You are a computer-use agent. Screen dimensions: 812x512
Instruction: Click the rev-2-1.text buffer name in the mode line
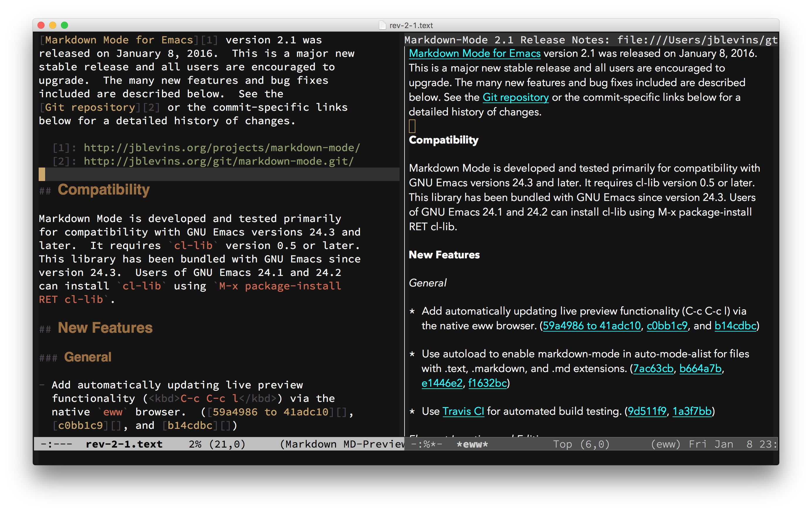(x=124, y=444)
